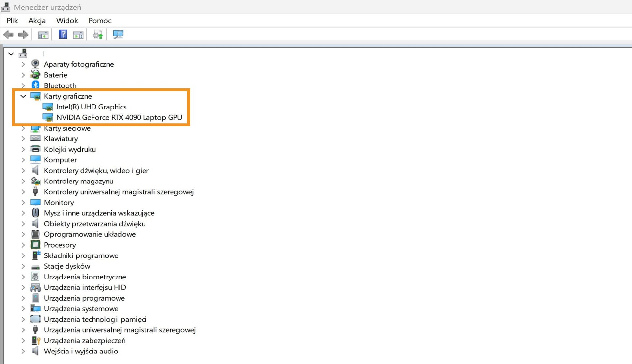Select the Klawiatury tree item
The image size is (632, 364).
click(61, 139)
